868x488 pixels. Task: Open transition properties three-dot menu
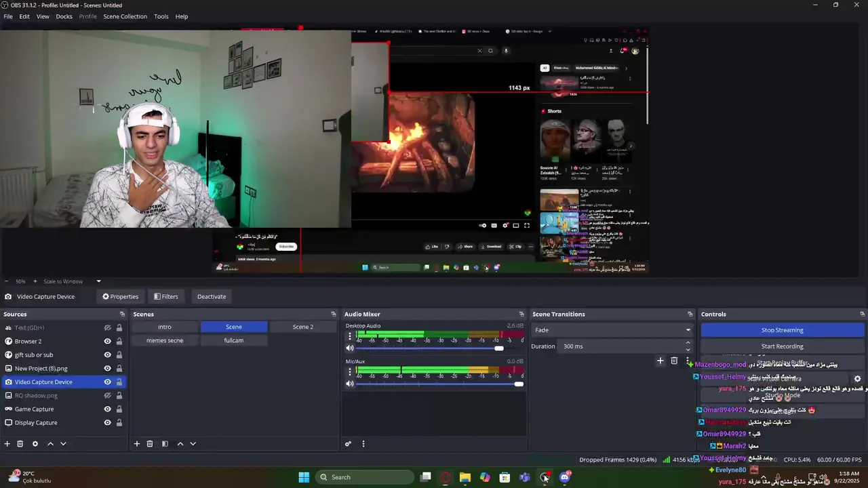688,361
